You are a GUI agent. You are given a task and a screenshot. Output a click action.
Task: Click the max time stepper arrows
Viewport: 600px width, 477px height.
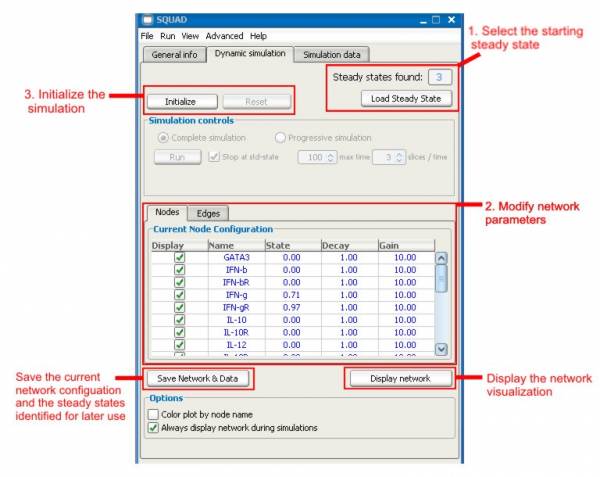click(x=331, y=157)
